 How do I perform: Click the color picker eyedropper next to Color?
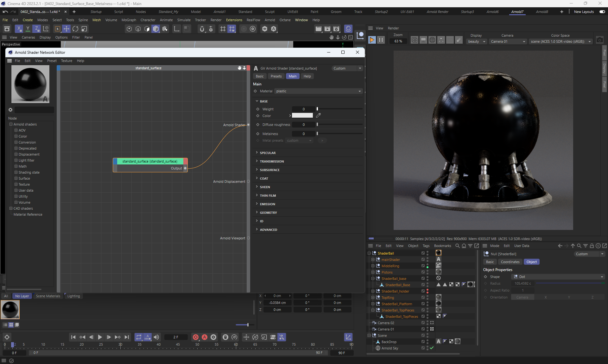pyautogui.click(x=318, y=115)
